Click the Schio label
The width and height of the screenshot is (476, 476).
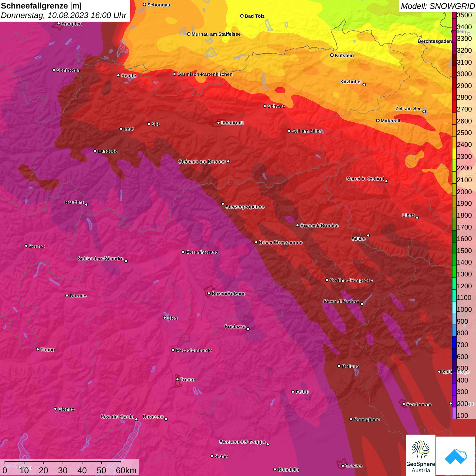click(221, 456)
